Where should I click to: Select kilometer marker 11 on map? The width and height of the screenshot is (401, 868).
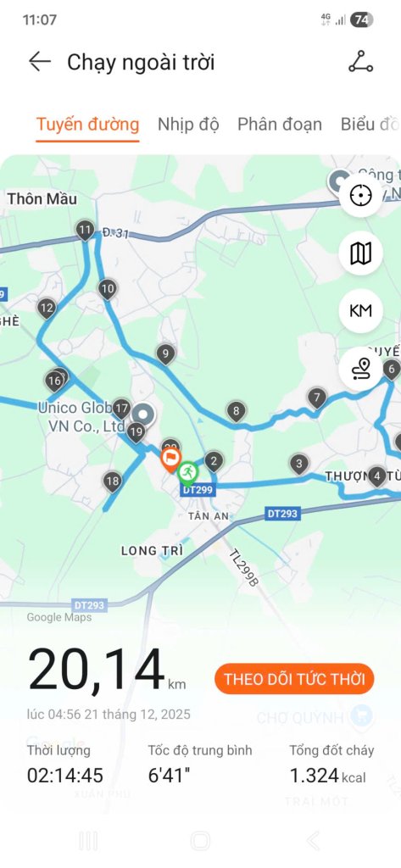(85, 231)
